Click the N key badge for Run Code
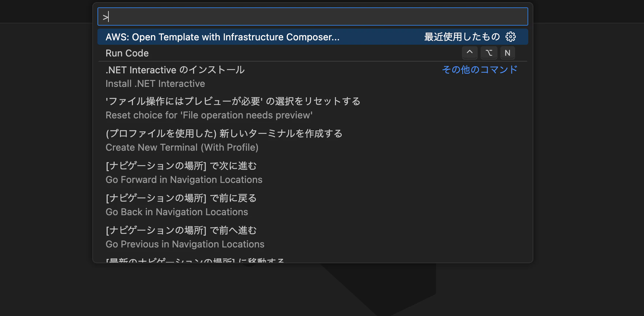This screenshot has height=316, width=644. pyautogui.click(x=507, y=53)
